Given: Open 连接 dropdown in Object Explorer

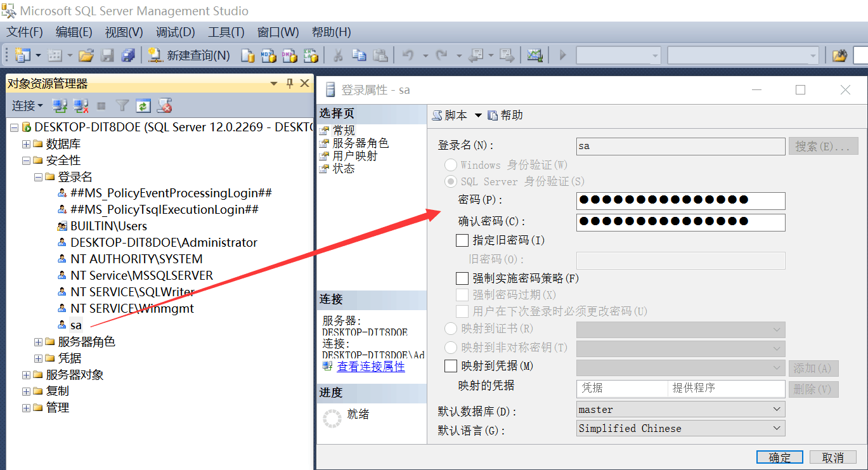Looking at the screenshot, I should 27,105.
